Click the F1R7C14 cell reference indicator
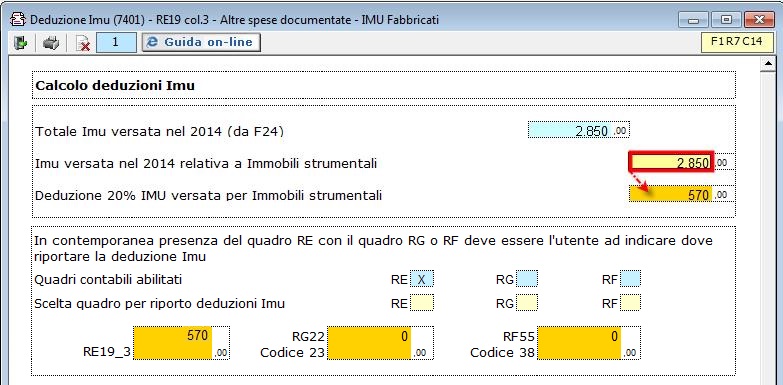This screenshot has height=385, width=783. (x=736, y=42)
